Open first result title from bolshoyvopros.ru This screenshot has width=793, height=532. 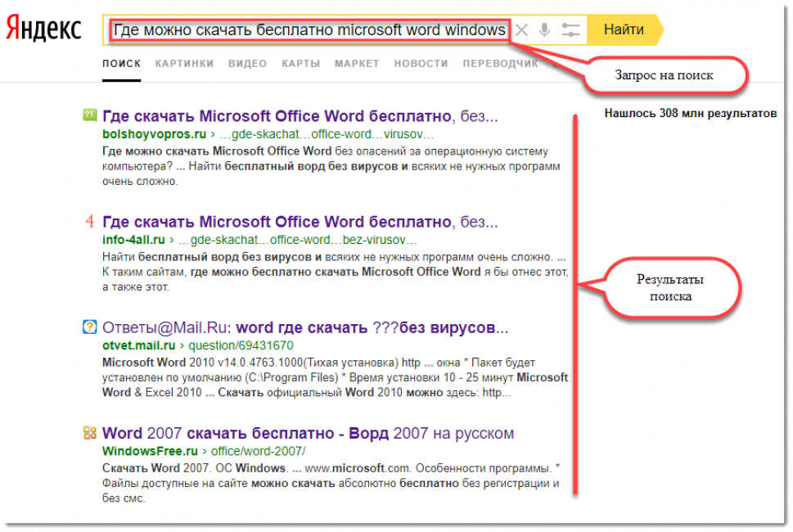(300, 115)
